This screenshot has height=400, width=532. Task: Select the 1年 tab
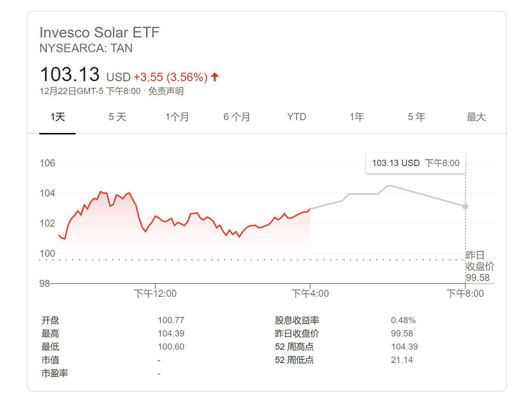[x=357, y=117]
